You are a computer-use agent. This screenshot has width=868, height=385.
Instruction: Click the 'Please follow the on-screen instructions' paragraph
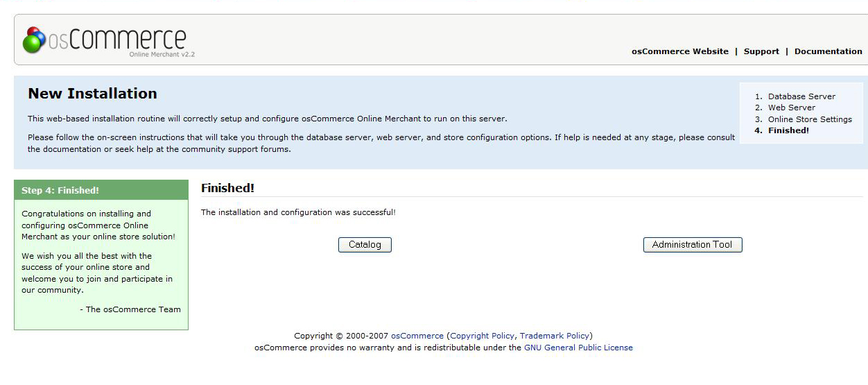pyautogui.click(x=381, y=143)
